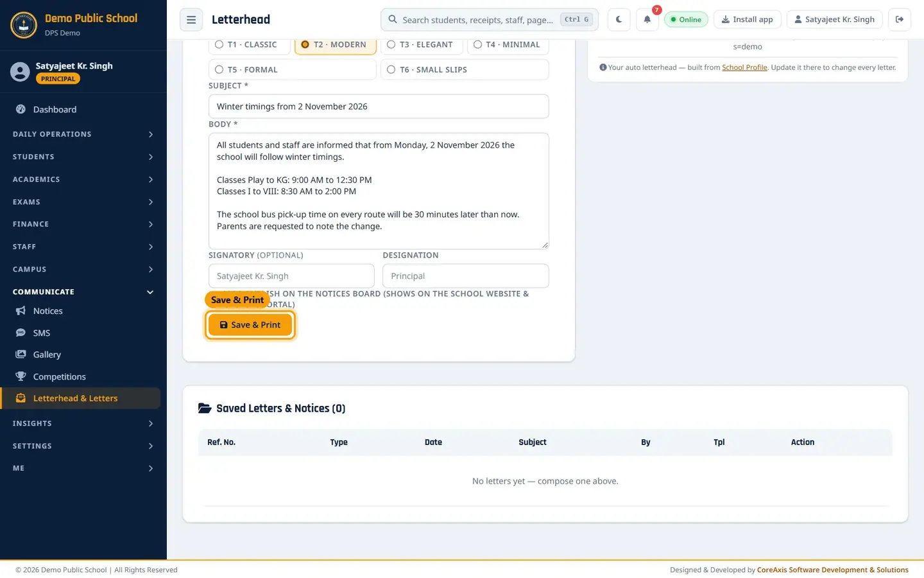924x578 pixels.
Task: Click the Demo Public School logo
Action: tap(24, 25)
